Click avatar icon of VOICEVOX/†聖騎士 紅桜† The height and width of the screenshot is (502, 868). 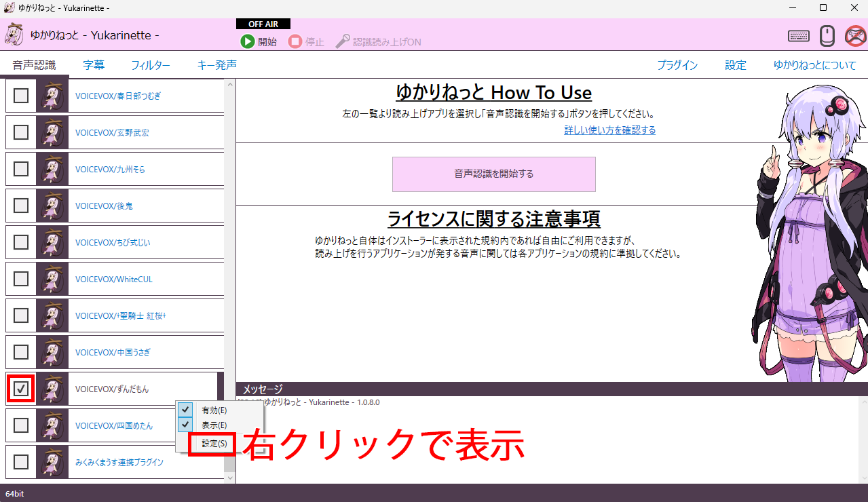pos(52,315)
